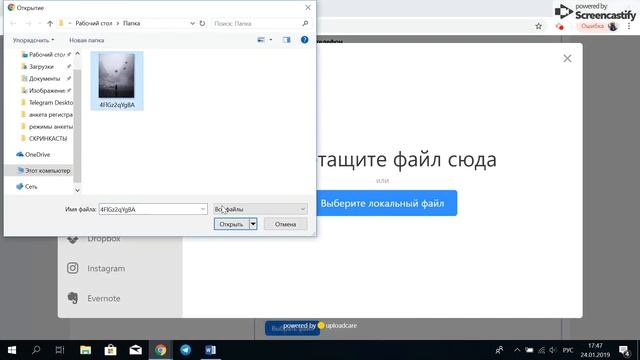Open Telegram from the taskbar
The image size is (640, 360).
pos(186,350)
